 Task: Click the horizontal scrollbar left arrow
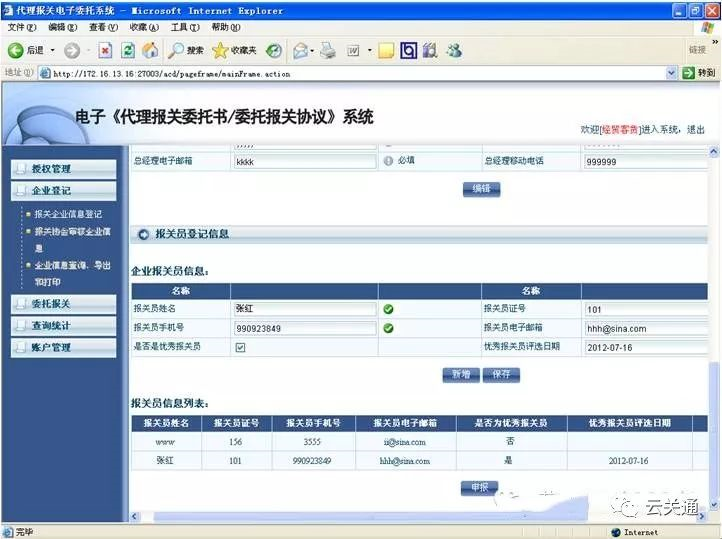coord(134,516)
